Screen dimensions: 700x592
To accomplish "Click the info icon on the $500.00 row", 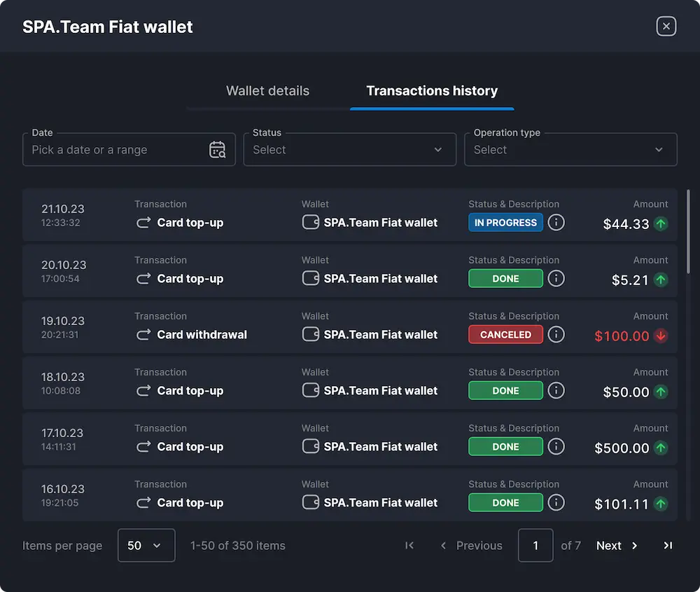I will tap(556, 446).
